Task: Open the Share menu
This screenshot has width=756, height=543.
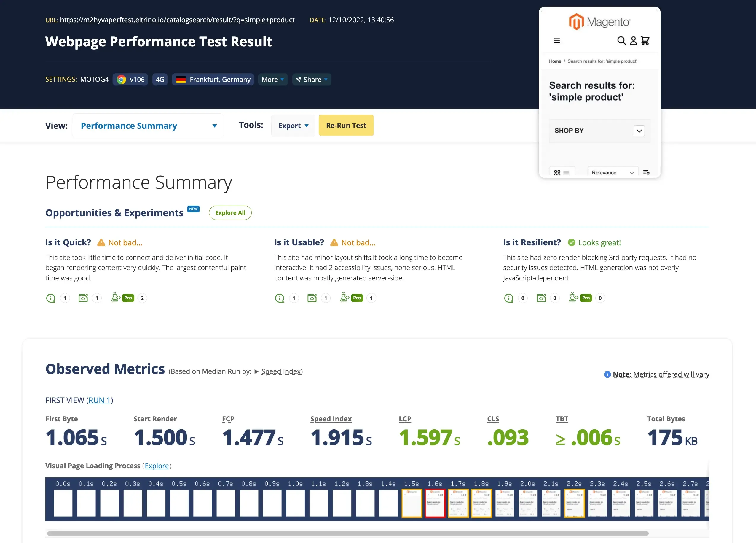Action: (312, 80)
